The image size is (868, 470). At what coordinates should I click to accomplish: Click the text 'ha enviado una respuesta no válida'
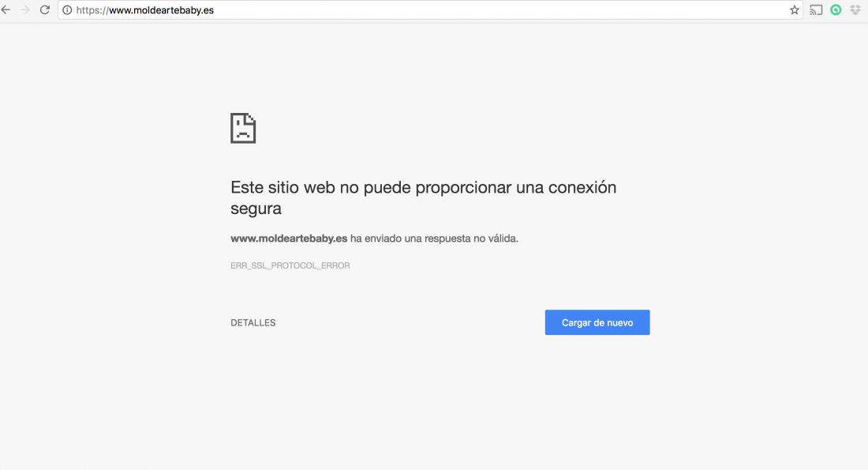[x=433, y=239]
